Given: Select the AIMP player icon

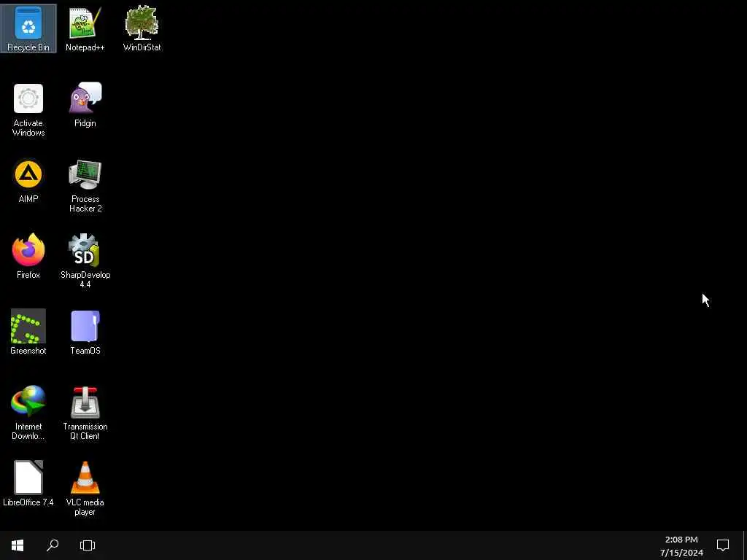Looking at the screenshot, I should 28,174.
